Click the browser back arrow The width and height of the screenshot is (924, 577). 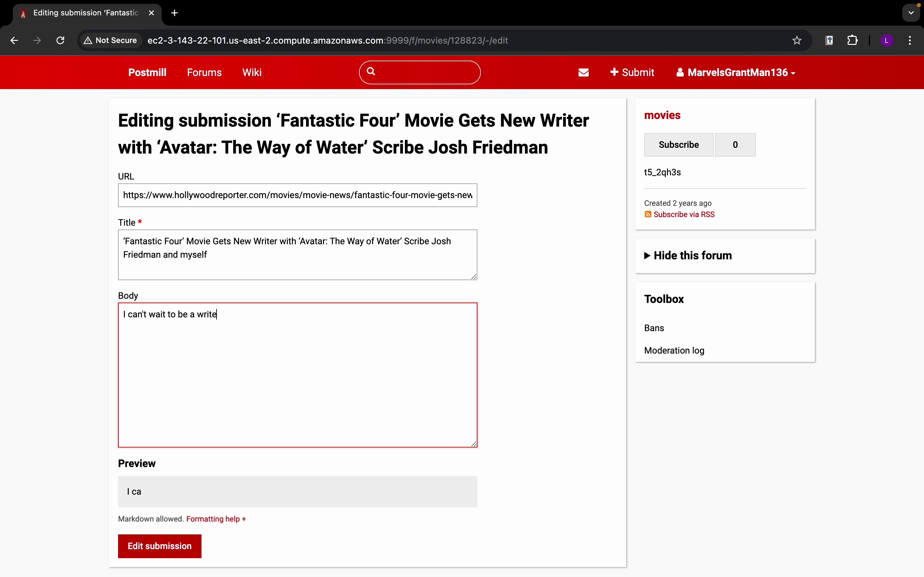[x=14, y=40]
